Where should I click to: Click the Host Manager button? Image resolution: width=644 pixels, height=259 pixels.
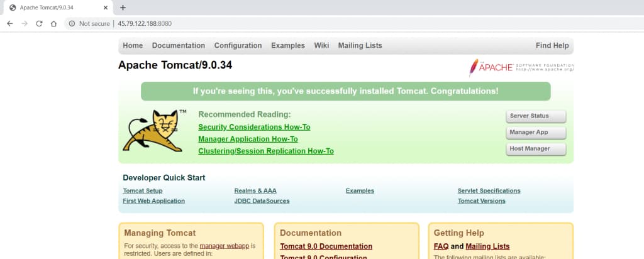click(x=536, y=149)
